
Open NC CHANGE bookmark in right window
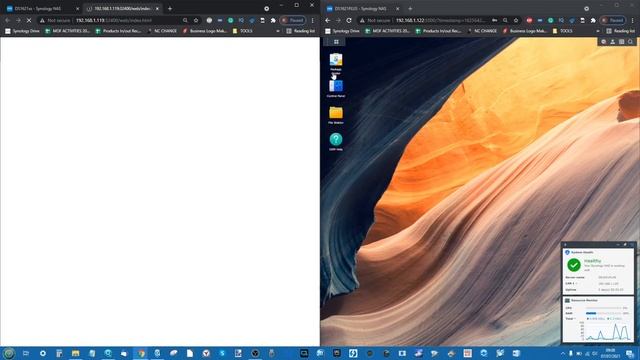(x=482, y=31)
